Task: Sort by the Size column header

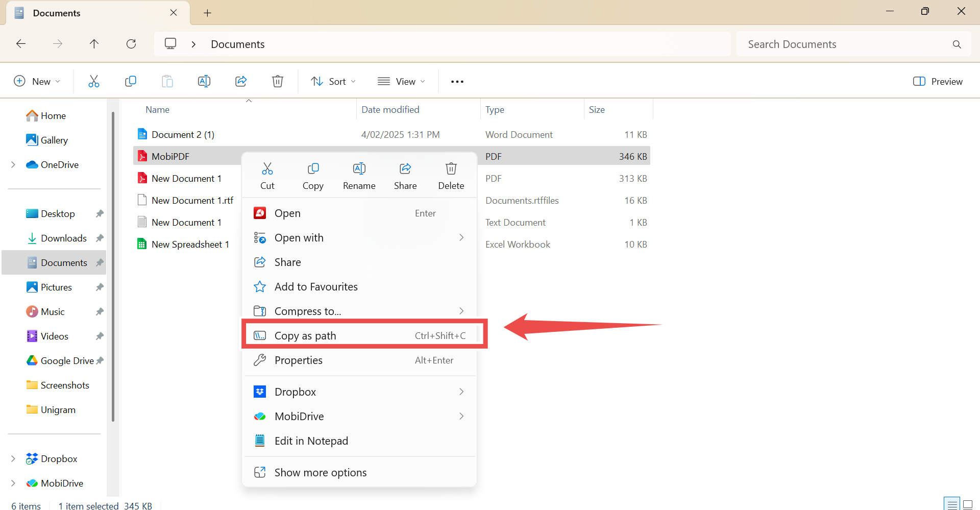Action: (597, 110)
